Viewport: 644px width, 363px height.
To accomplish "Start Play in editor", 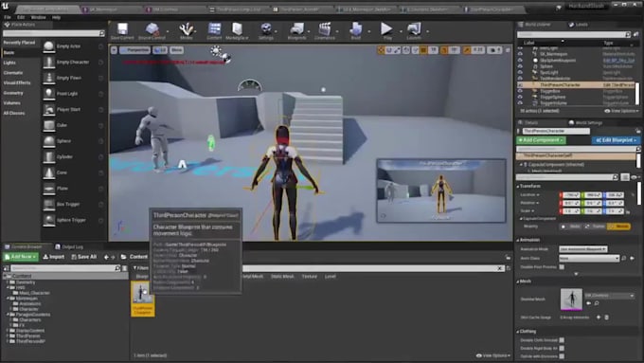I will (x=386, y=31).
